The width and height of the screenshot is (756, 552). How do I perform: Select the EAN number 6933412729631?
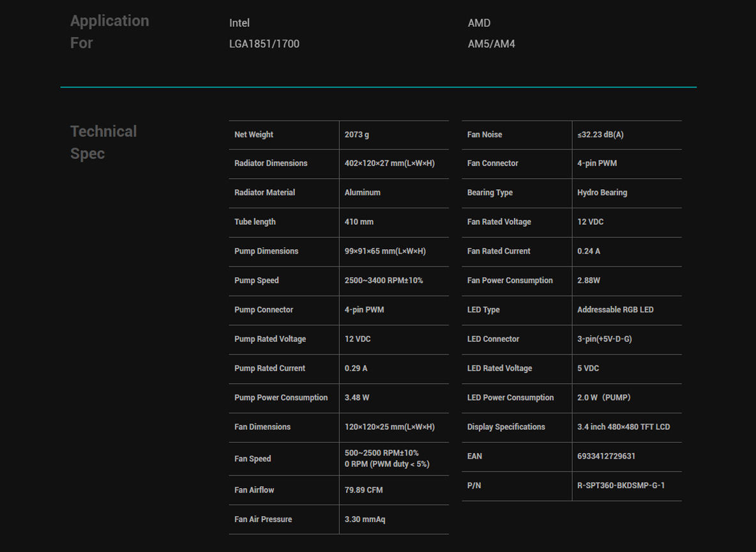point(606,456)
